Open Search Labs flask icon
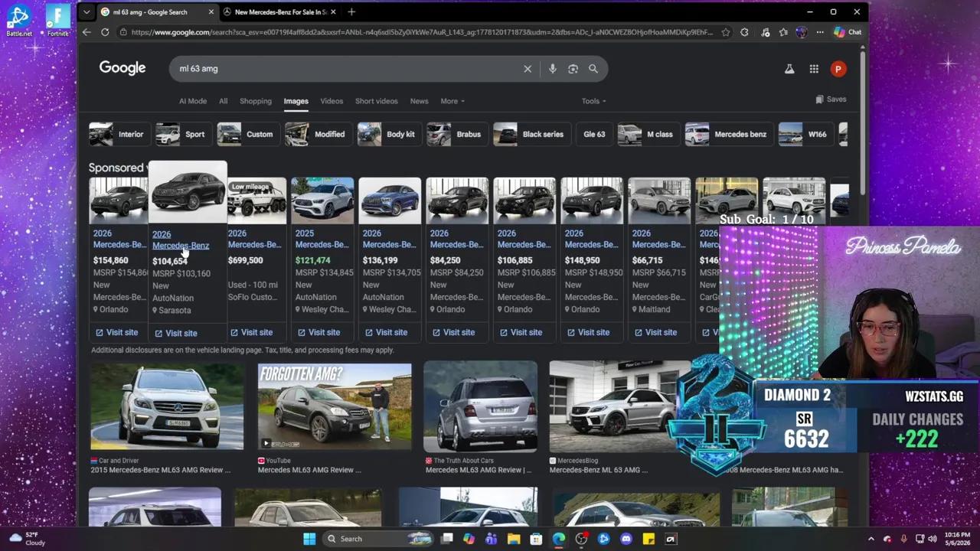980x551 pixels. 789,69
